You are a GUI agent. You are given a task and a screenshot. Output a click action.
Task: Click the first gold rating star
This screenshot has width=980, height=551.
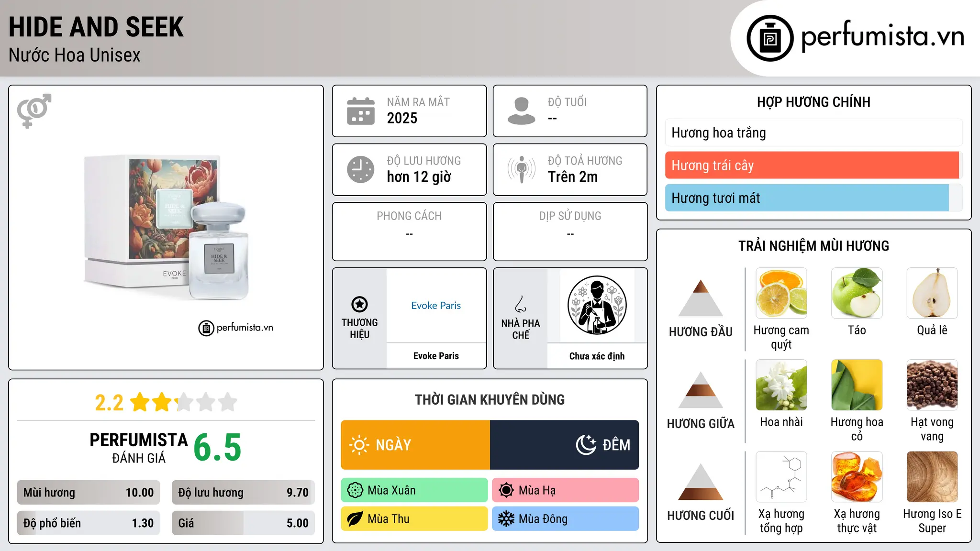(140, 402)
